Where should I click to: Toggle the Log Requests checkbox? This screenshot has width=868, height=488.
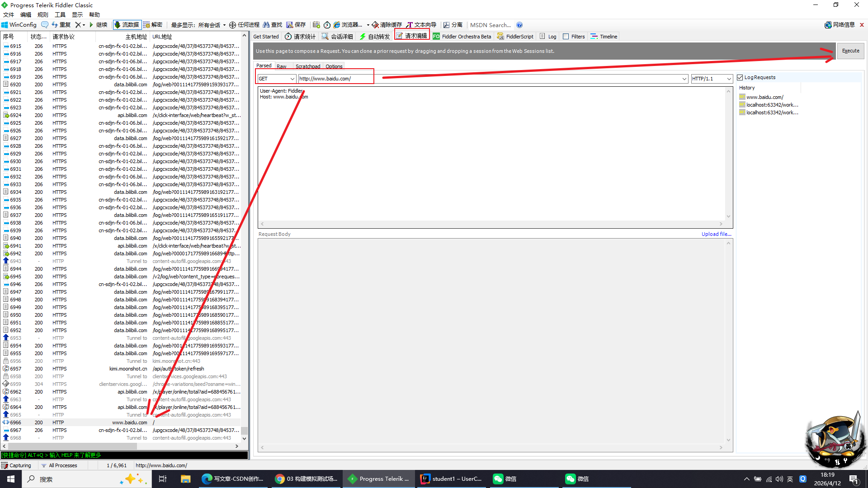click(x=740, y=77)
